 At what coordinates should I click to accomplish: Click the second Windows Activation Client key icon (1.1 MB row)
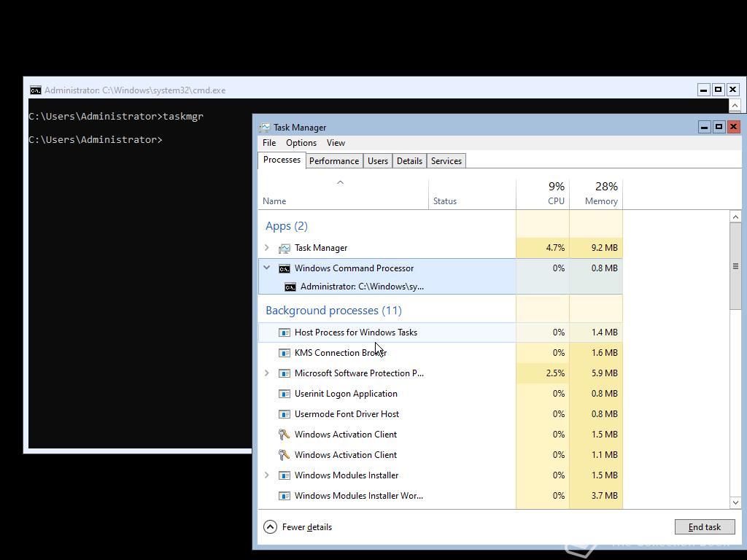[284, 455]
